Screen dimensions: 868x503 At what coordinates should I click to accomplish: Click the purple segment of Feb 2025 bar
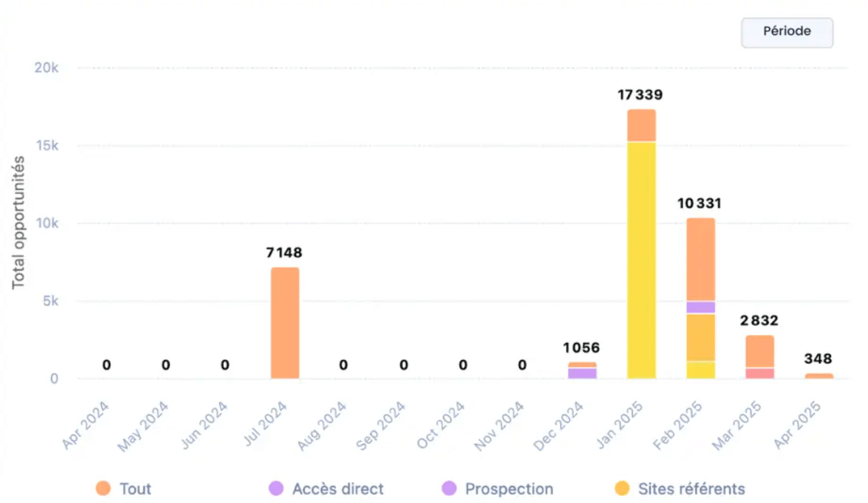[700, 307]
